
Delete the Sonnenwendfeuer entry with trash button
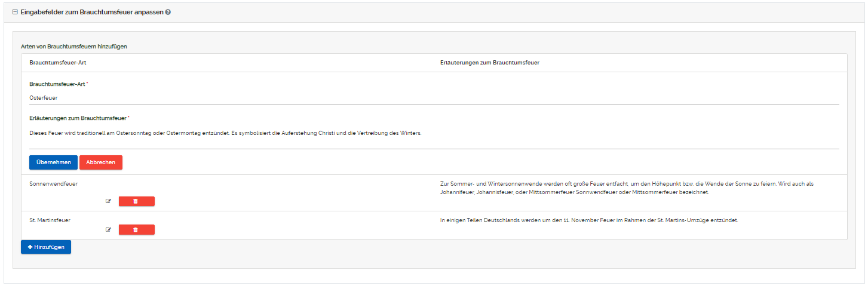(136, 201)
